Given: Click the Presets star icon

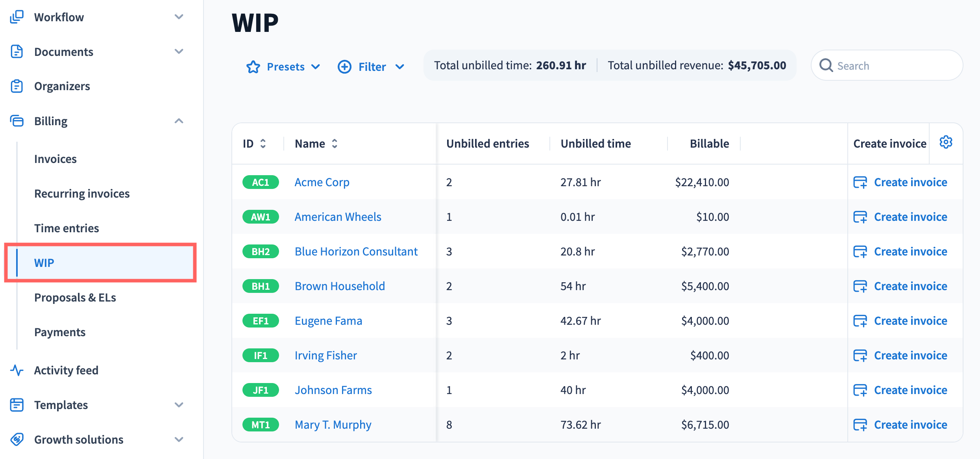Looking at the screenshot, I should pos(253,67).
